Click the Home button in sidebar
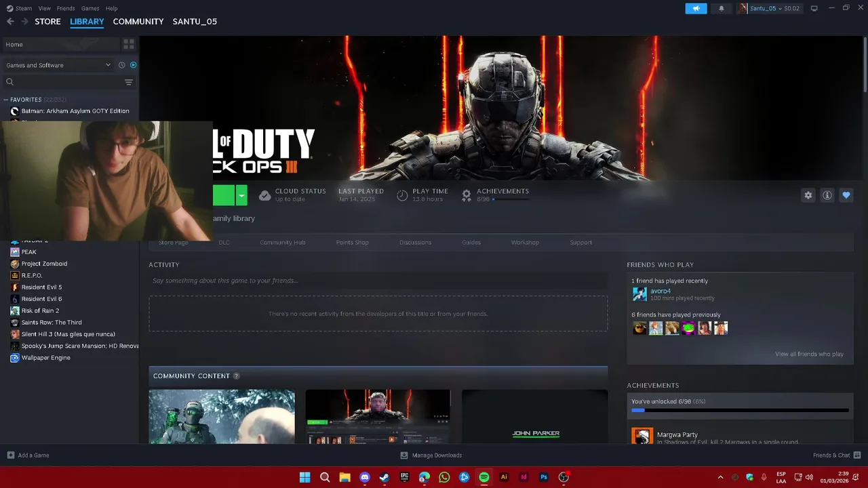The image size is (868, 488). coord(60,44)
